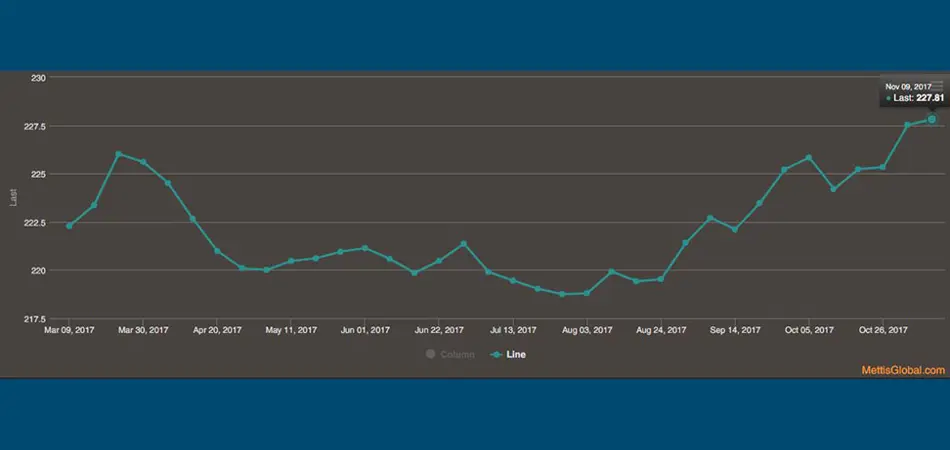Screen dimensions: 950x450
Task: Open the chart hamburger context menu
Action: pyautogui.click(x=937, y=86)
